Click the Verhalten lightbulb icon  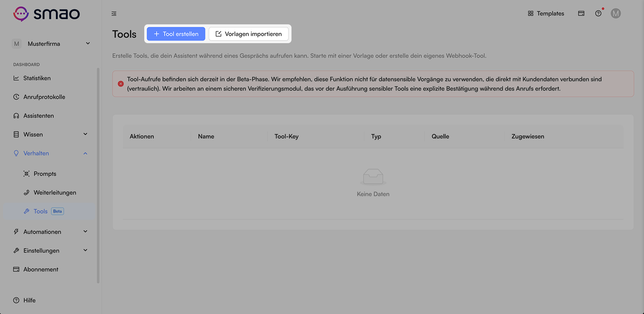coord(16,153)
